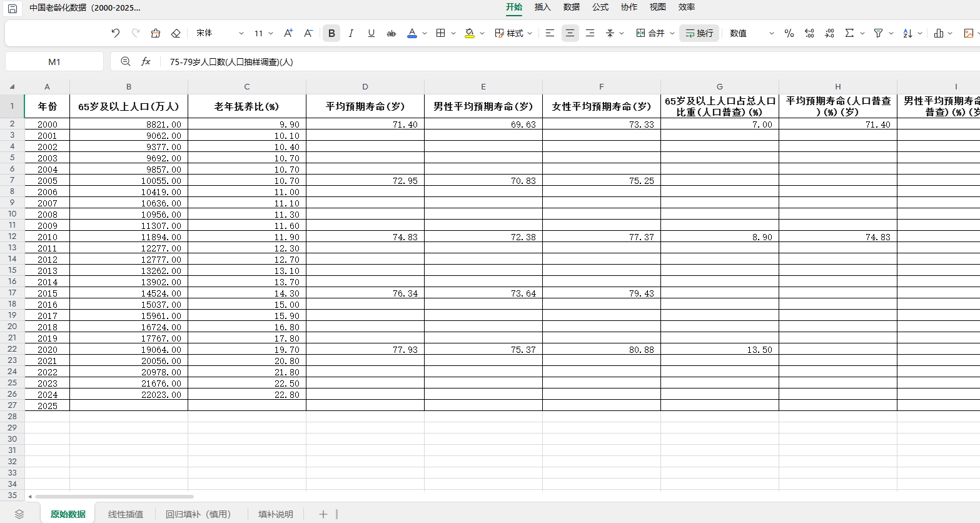Image resolution: width=980 pixels, height=523 pixels.
Task: Click the sum sigma icon
Action: coord(849,33)
